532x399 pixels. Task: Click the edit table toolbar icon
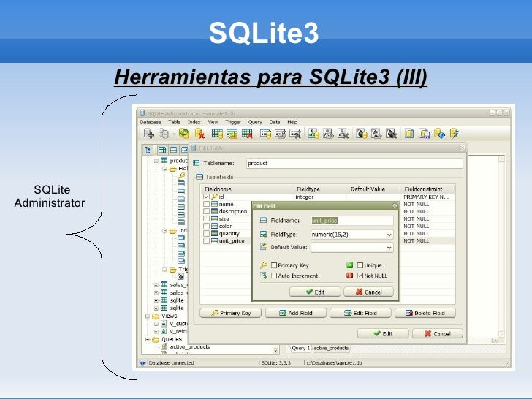232,134
